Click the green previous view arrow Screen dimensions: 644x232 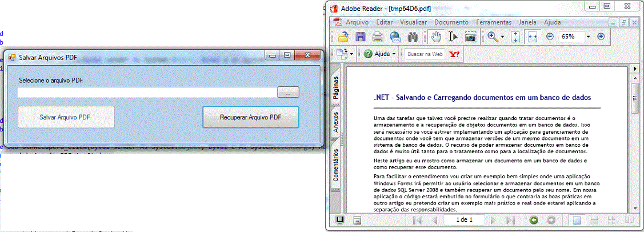click(x=534, y=220)
